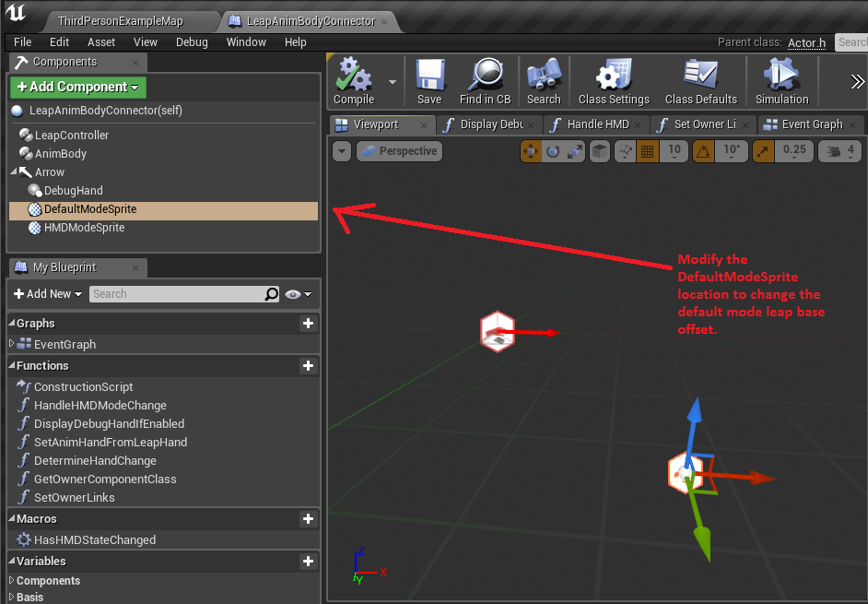Screen dimensions: 868x604
Task: Click Add Component button
Action: coord(78,87)
